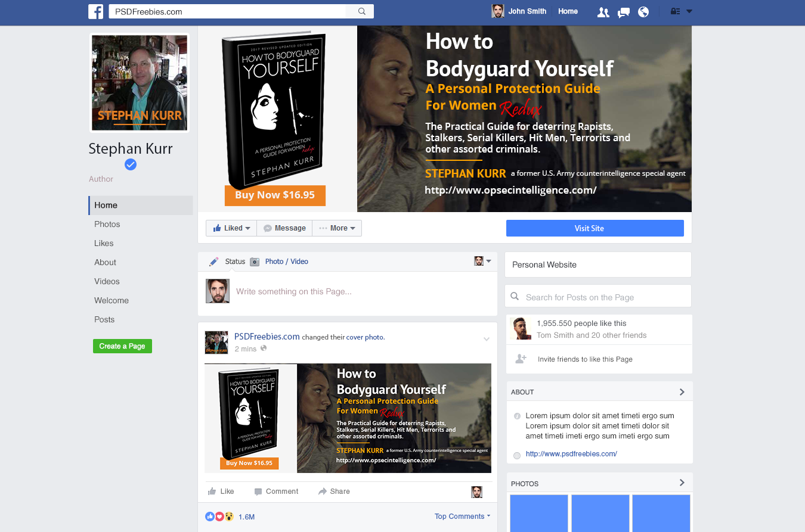This screenshot has width=805, height=532.
Task: Click the Buy Now $16.95 orange banner
Action: [x=275, y=195]
